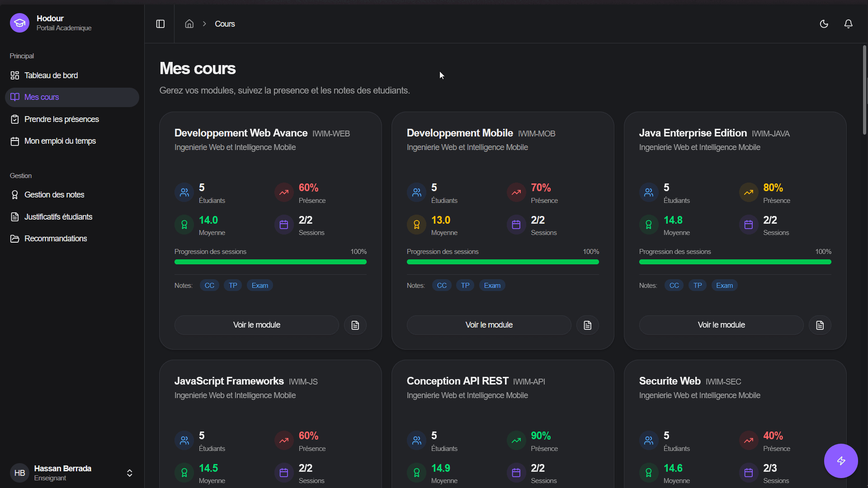Open the notifications bell
Image resolution: width=868 pixels, height=488 pixels.
point(849,24)
